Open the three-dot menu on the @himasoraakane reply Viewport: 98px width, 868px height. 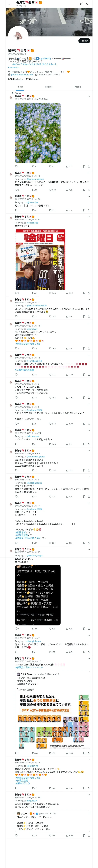89,173
